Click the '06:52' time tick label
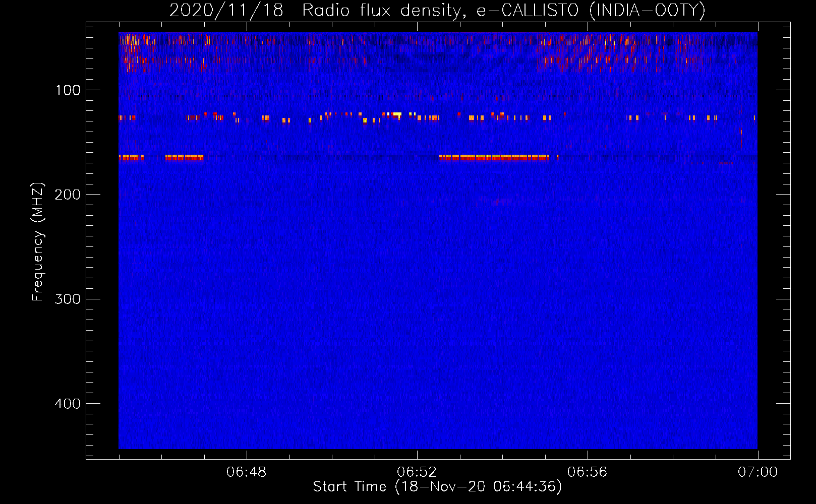Image resolution: width=816 pixels, height=504 pixels. (417, 472)
